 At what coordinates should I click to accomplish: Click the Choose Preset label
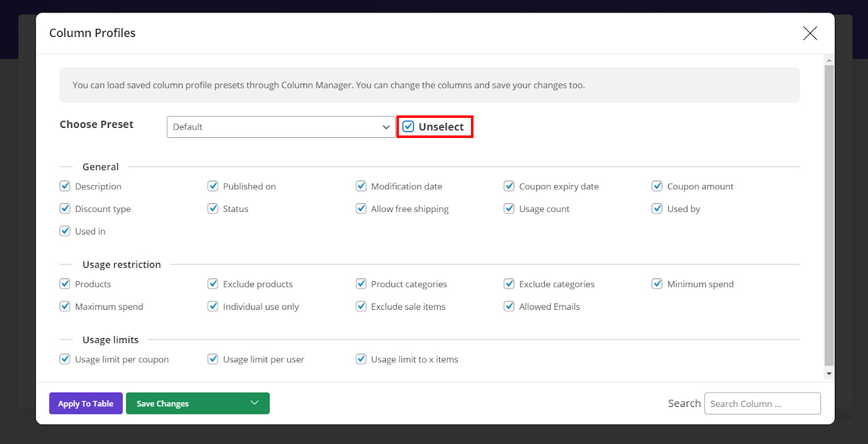[x=97, y=124]
